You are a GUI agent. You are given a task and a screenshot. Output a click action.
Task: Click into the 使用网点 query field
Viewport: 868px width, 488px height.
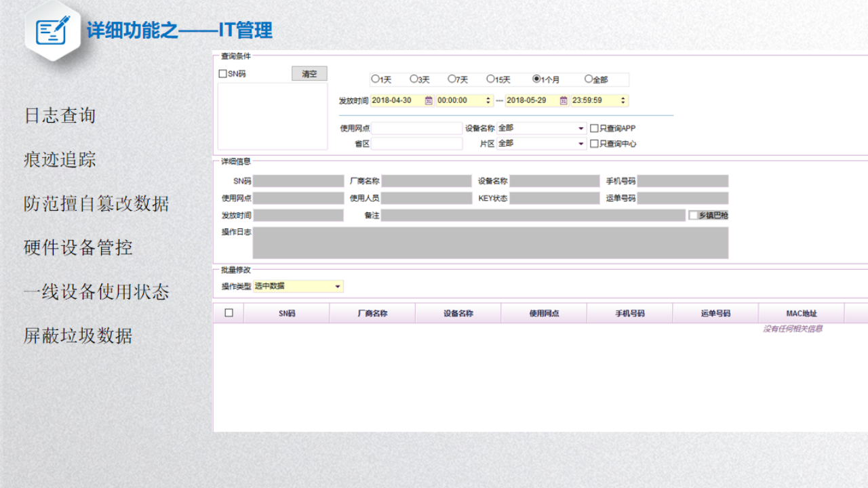tap(416, 128)
